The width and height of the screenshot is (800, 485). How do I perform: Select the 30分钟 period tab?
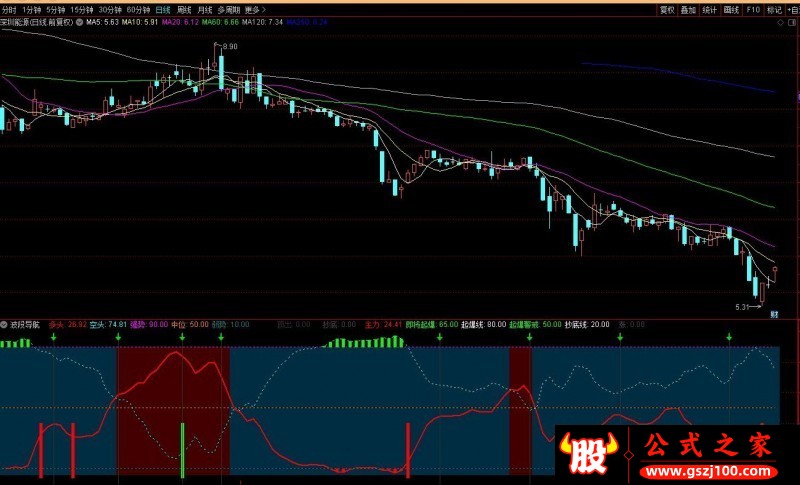click(x=110, y=10)
